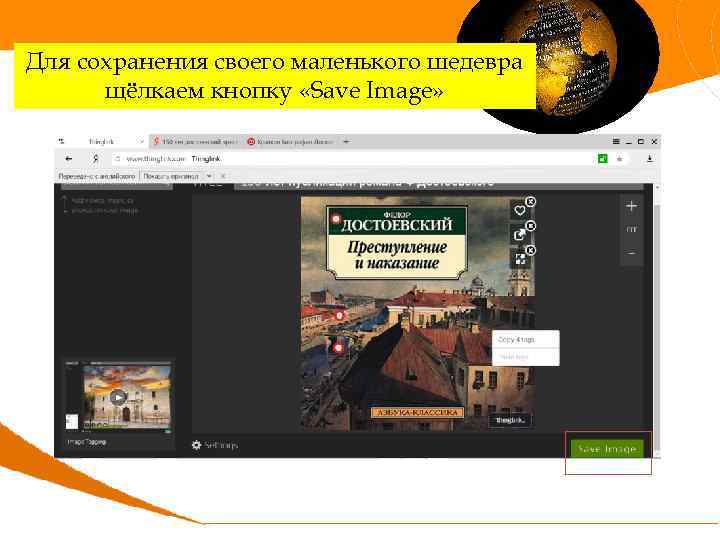This screenshot has width=720, height=540.
Task: Click the fullscreen expand icon on the image
Action: point(519,259)
